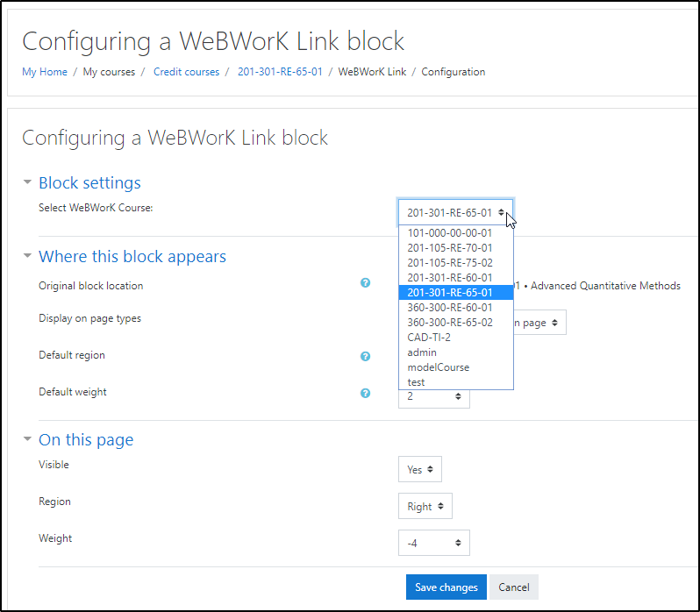This screenshot has width=700, height=612.
Task: Click help icon beside Default region
Action: coord(366,356)
